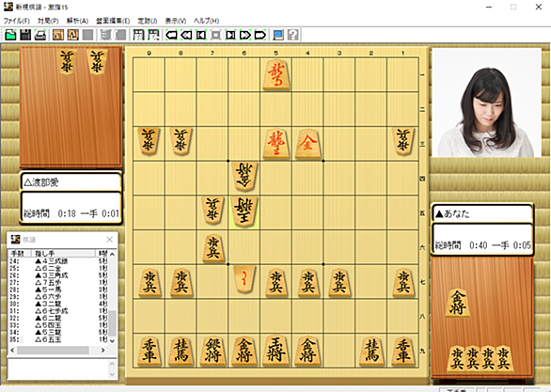Print the kifu using the printer icon
This screenshot has height=392, width=551.
pyautogui.click(x=40, y=35)
